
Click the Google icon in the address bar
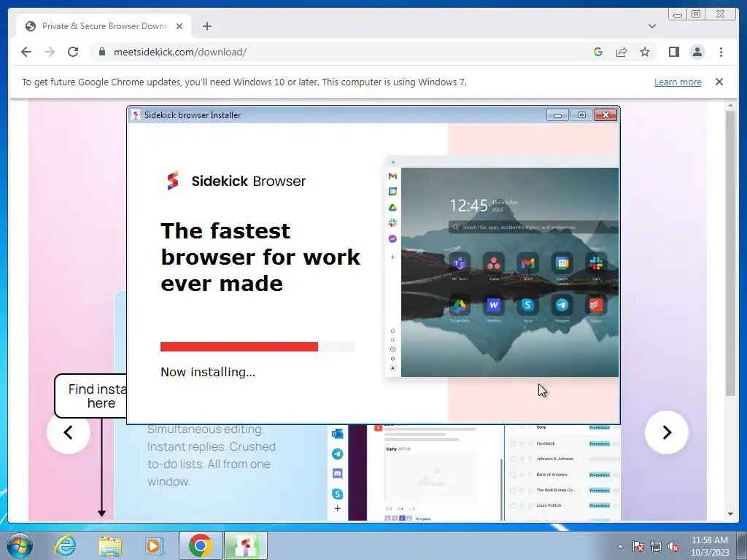[x=598, y=52]
